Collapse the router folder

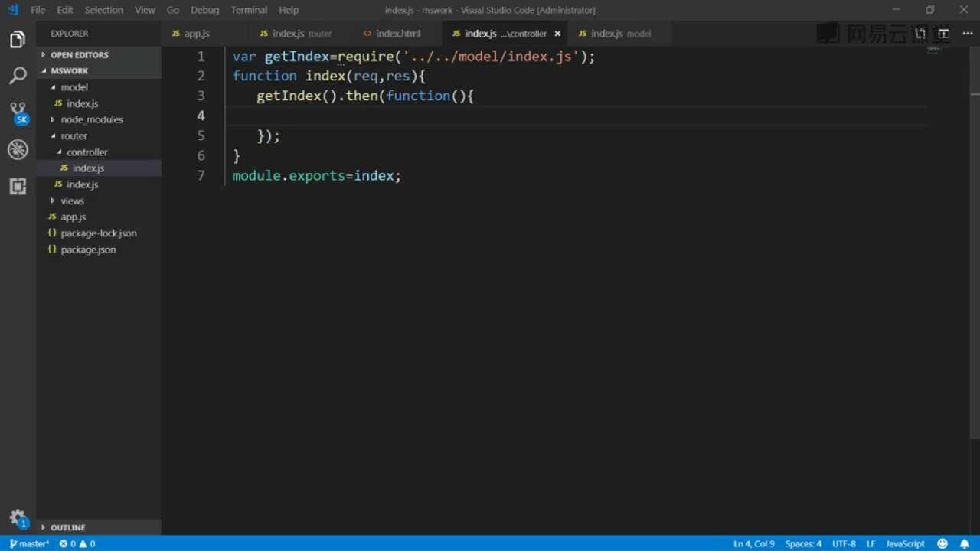(99, 135)
